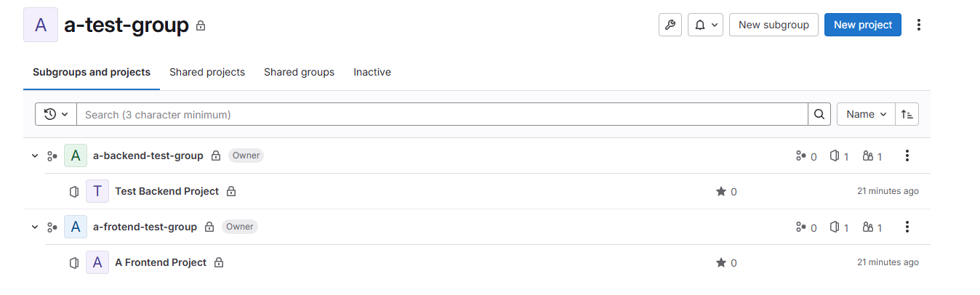Image resolution: width=980 pixels, height=295 pixels.
Task: Click the star icon on A Frontend Project
Action: coord(721,263)
